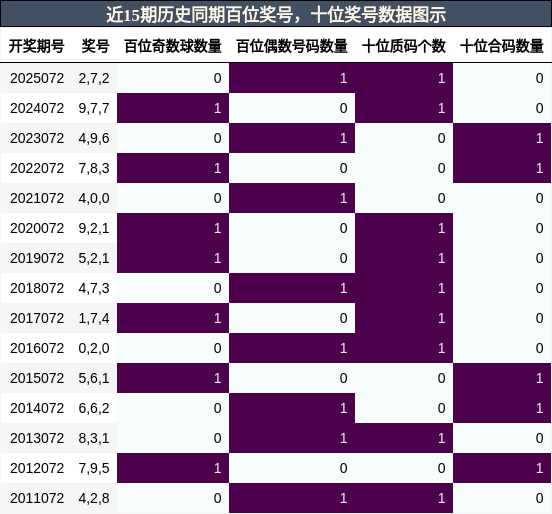Click the prize number 4,2,8
The height and width of the screenshot is (514, 552).
click(x=94, y=498)
